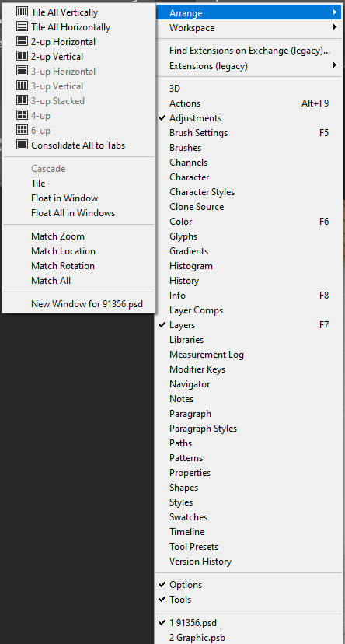Click the 3-up Stacked layout icon

(22, 100)
